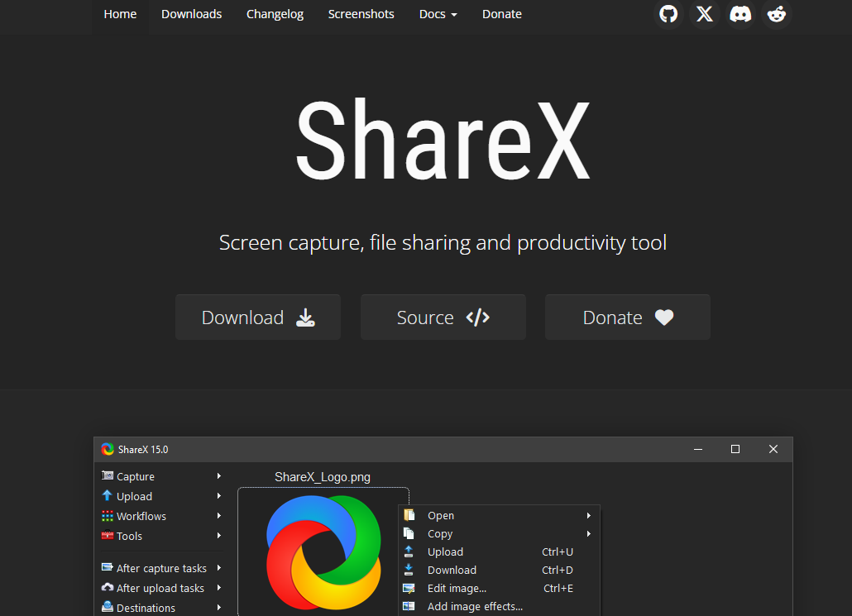Expand the After upload tasks submenu arrow
Screen dimensions: 852x616
pos(219,588)
